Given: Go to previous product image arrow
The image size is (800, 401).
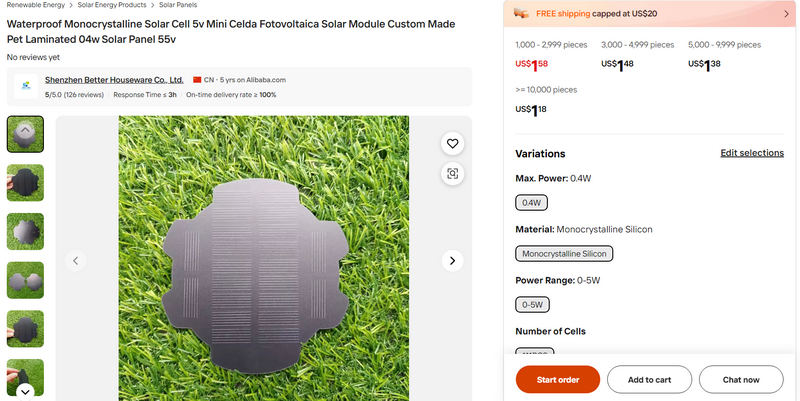Looking at the screenshot, I should tap(75, 261).
